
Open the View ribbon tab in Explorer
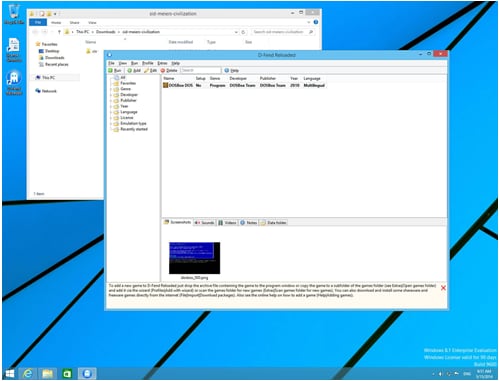92,22
